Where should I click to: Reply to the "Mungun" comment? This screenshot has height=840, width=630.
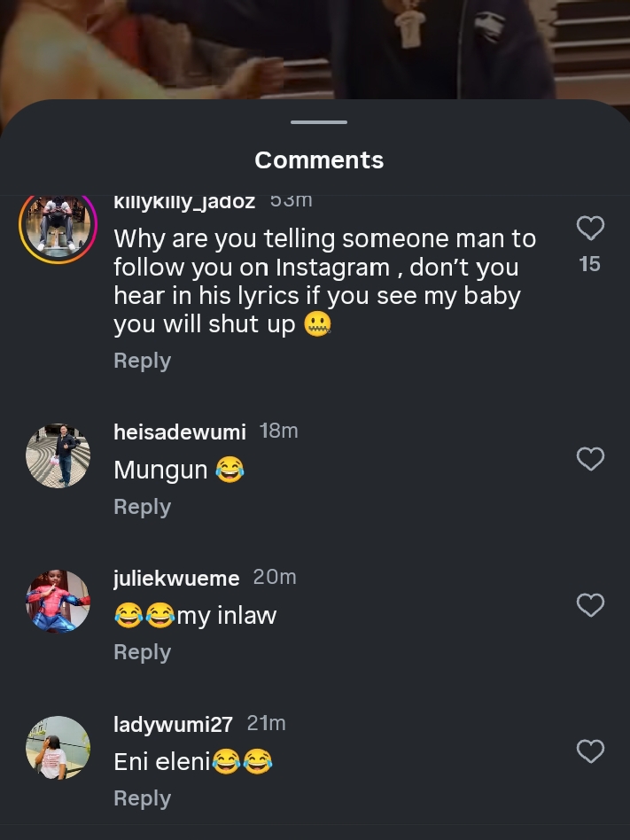(142, 507)
